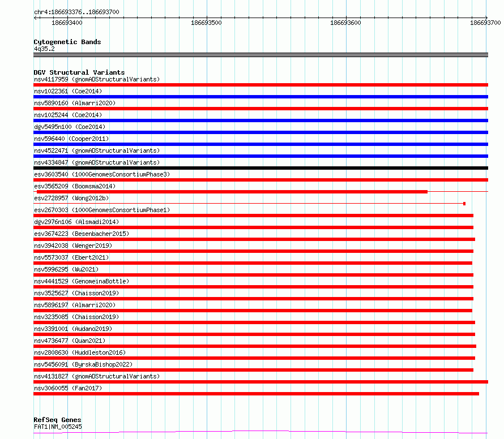Open variant nsv4117959 gnomAD label
Image resolution: width=504 pixels, height=439 pixels.
[97, 79]
